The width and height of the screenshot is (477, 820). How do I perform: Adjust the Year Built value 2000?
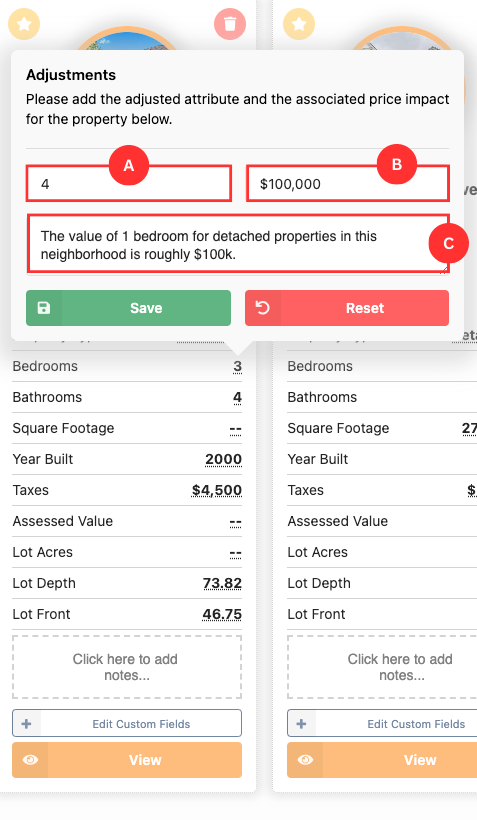(x=223, y=459)
